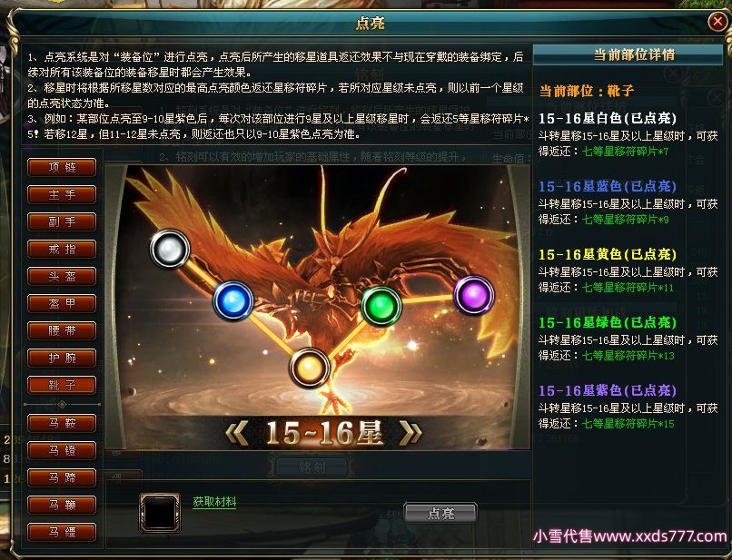Switch to the 主手 slot
The height and width of the screenshot is (560, 732).
[62, 194]
